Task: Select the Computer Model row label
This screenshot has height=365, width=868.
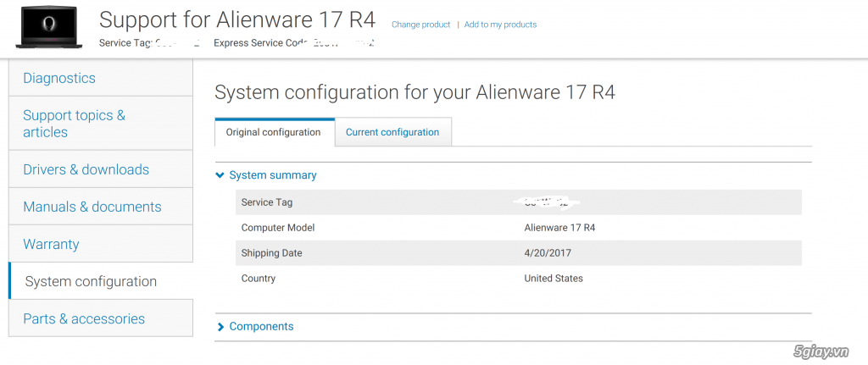Action: tap(278, 227)
